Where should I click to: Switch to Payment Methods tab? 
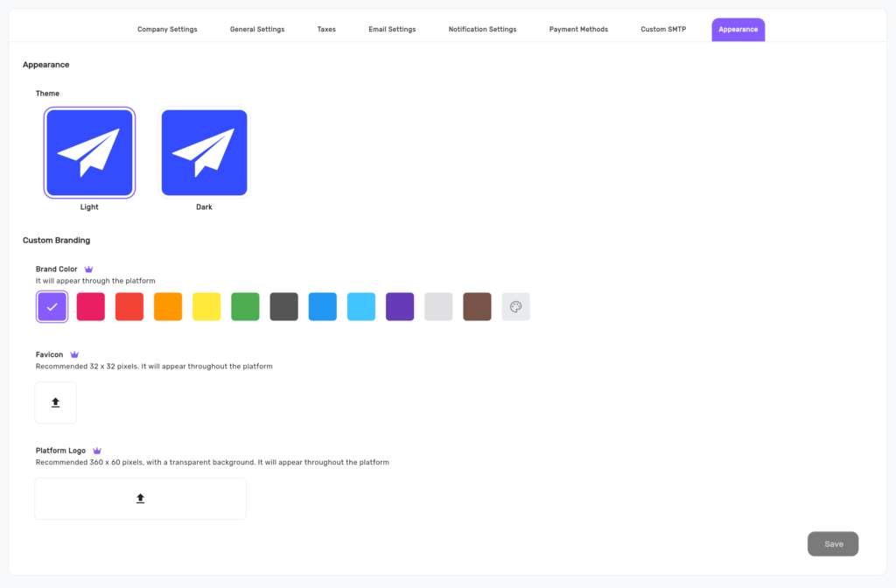pos(578,29)
